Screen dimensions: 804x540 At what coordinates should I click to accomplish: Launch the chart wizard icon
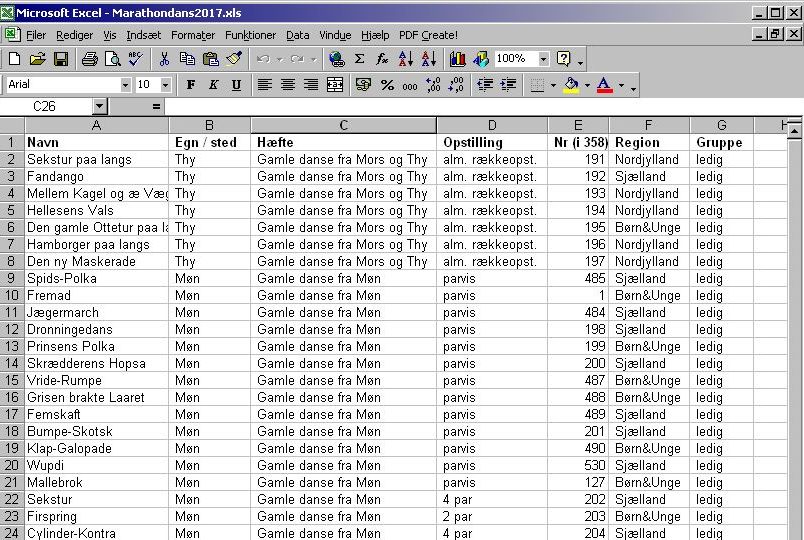457,59
